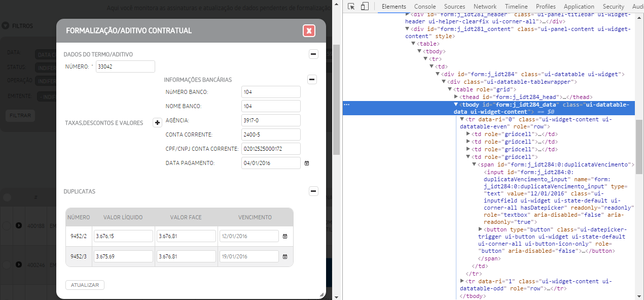Expand the Taxas, Descontos e Valores section
The width and height of the screenshot is (644, 300).
click(157, 123)
